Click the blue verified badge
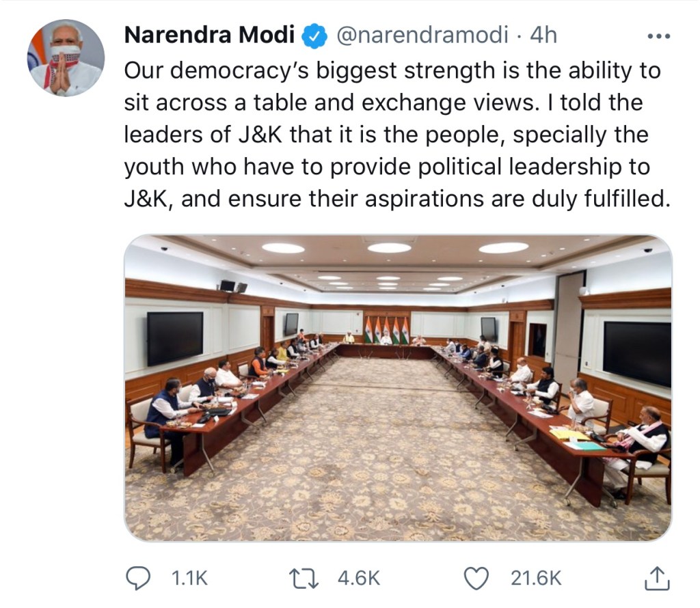This screenshot has width=700, height=608. click(315, 36)
